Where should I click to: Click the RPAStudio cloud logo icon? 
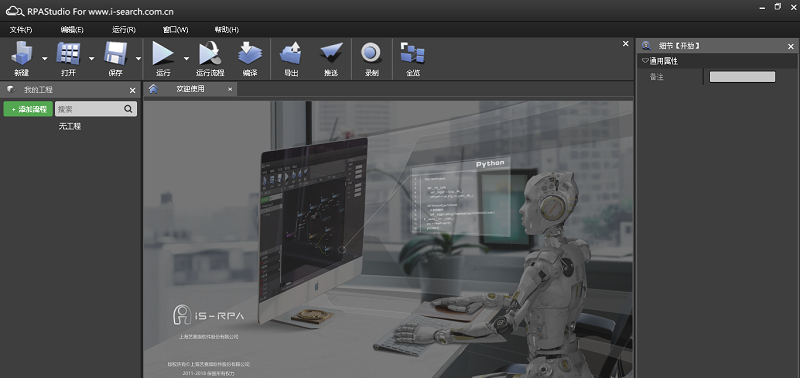point(15,10)
